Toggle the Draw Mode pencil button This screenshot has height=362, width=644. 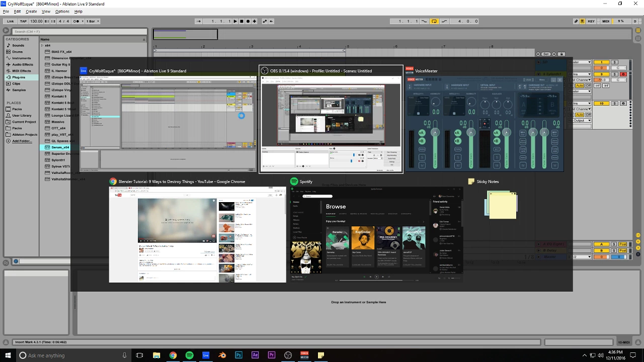point(576,21)
